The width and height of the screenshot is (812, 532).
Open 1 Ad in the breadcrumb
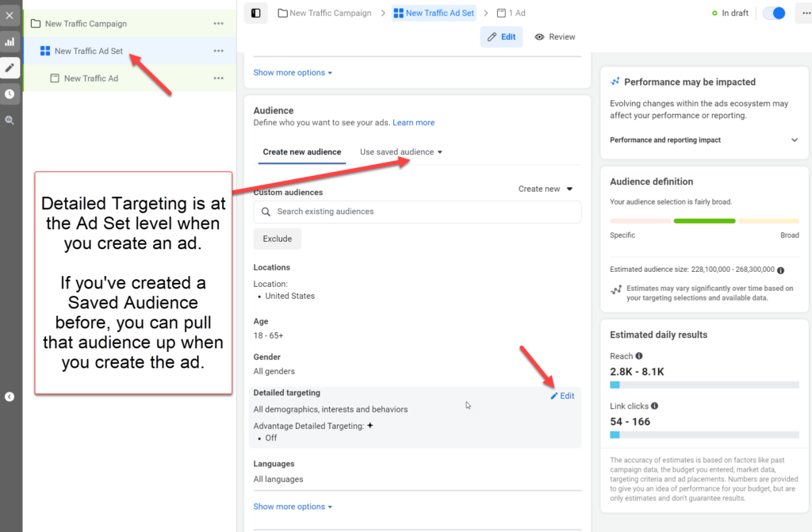511,13
